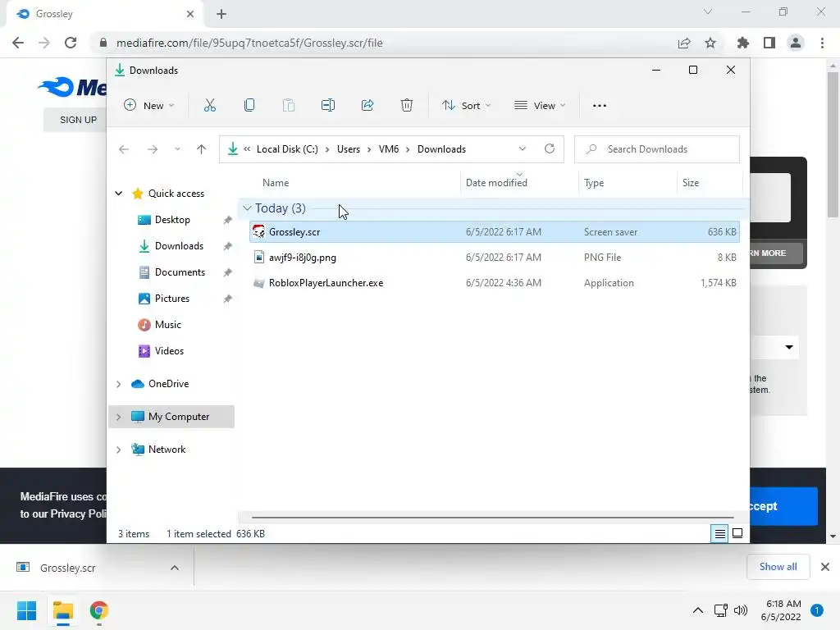Show hidden system tray icons
This screenshot has height=630, width=840.
698,610
